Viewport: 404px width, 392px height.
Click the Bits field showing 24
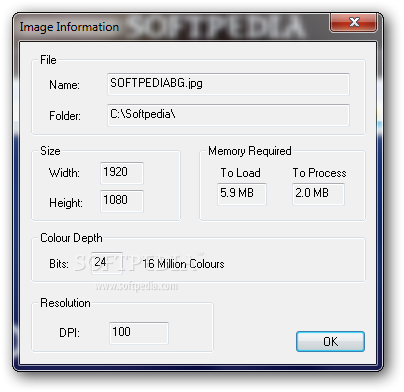[107, 263]
